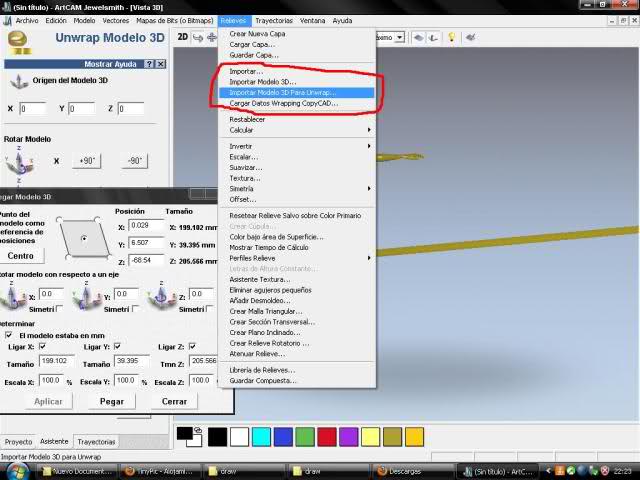Viewport: 640px width, 480px height.
Task: Select center reference point radio button
Action: [x=84, y=238]
